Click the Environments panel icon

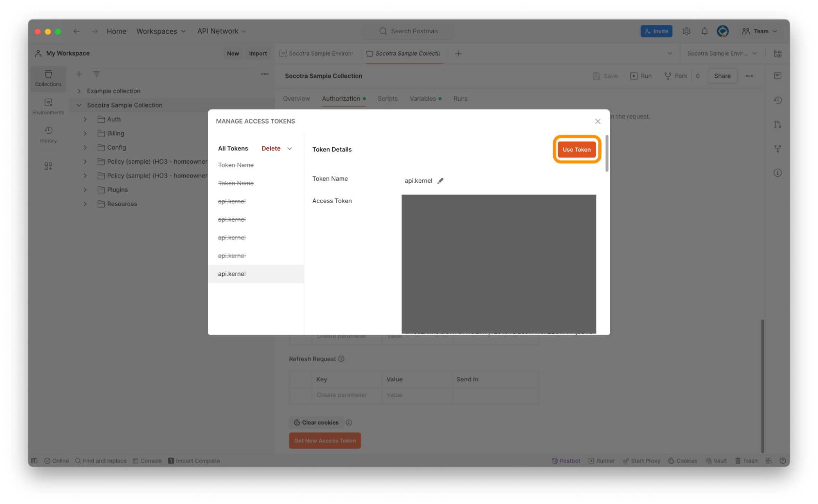(x=49, y=106)
